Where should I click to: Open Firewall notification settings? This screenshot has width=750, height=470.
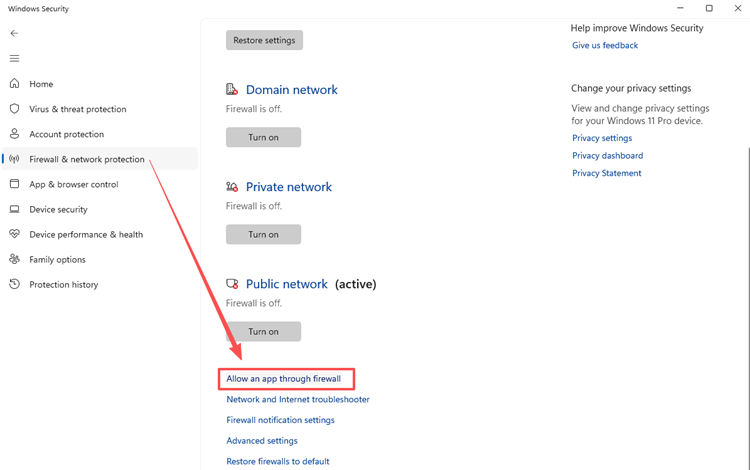(280, 420)
